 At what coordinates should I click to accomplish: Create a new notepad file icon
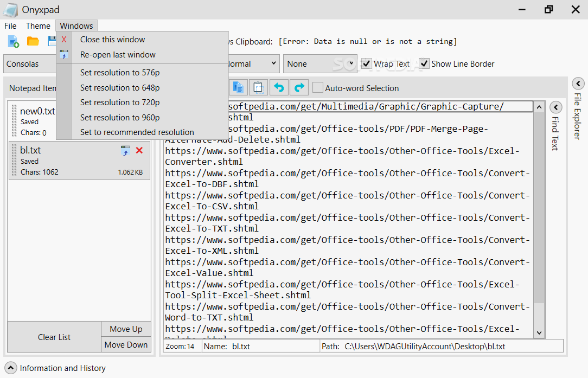(x=14, y=42)
